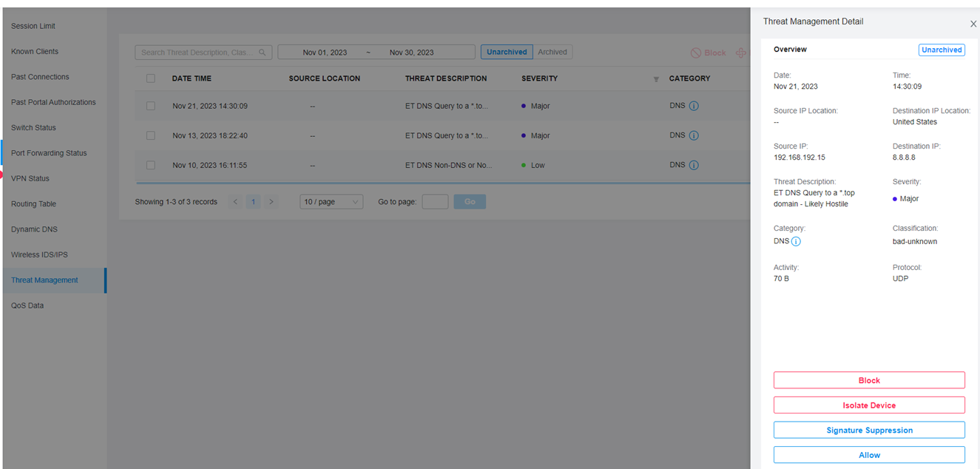This screenshot has width=980, height=469.
Task: Open the 10 / page dropdown
Action: tap(331, 200)
